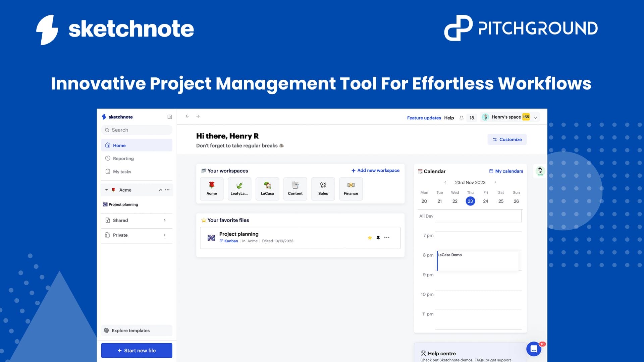
Task: Open Acme three-dot options menu
Action: 167,190
